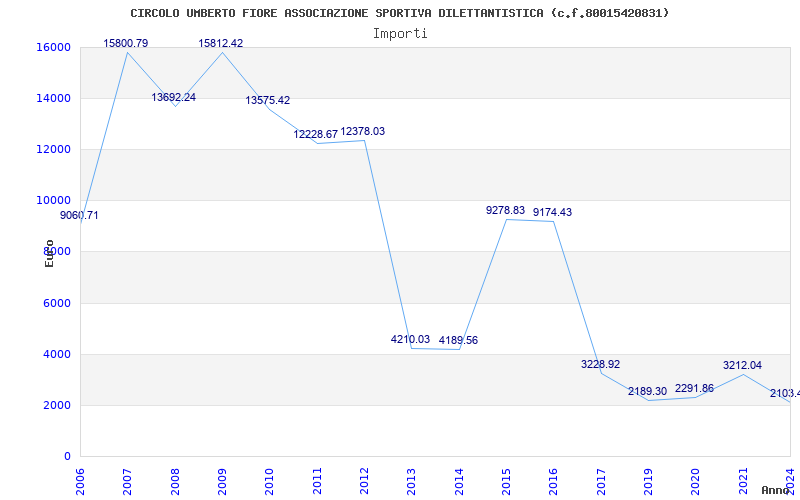Click the 4210.03 data label
800x500 pixels.
pos(410,339)
